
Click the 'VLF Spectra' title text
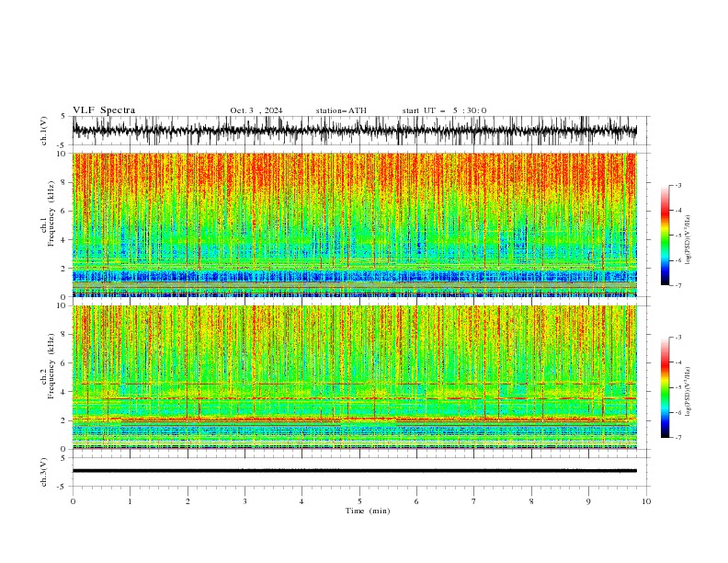(x=104, y=110)
